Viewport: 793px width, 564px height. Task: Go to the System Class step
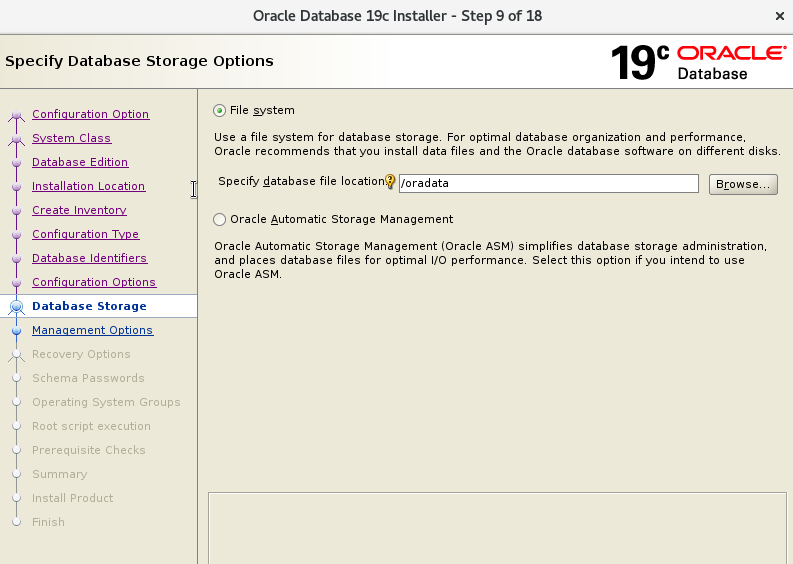tap(71, 138)
